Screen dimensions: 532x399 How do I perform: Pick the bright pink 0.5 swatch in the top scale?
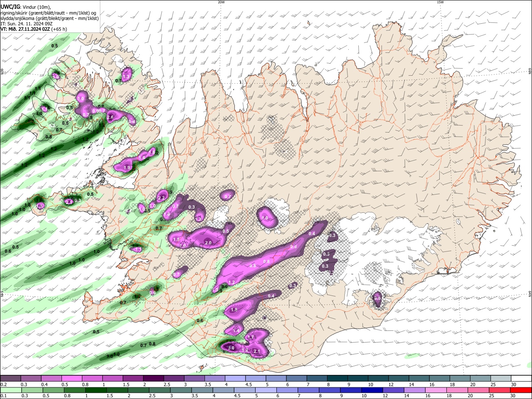[x=71, y=379]
